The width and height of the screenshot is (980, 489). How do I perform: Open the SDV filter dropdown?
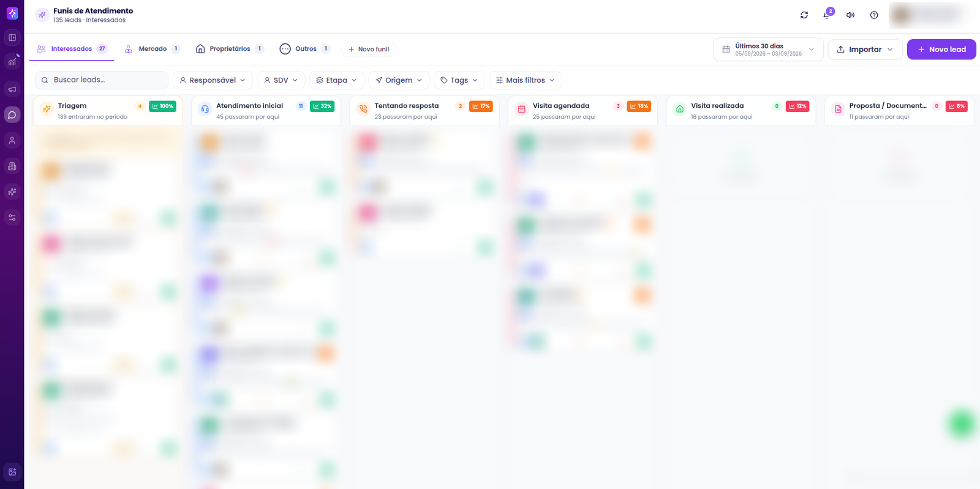click(281, 80)
